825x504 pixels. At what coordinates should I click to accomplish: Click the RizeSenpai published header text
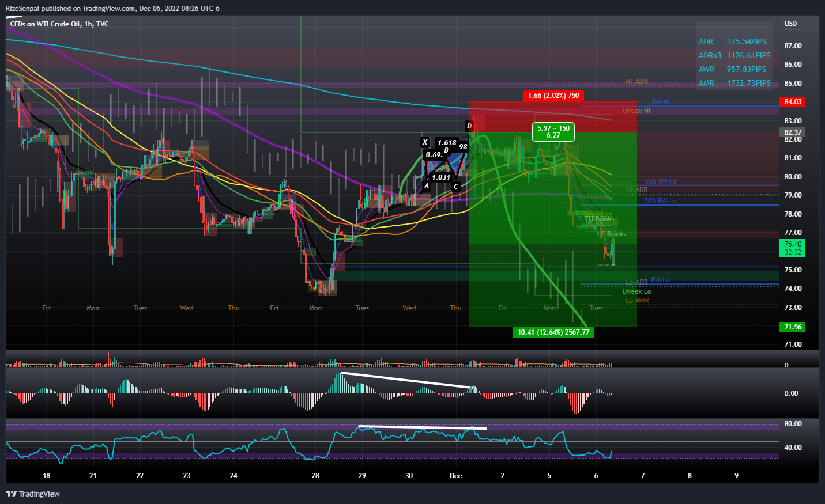(x=112, y=8)
